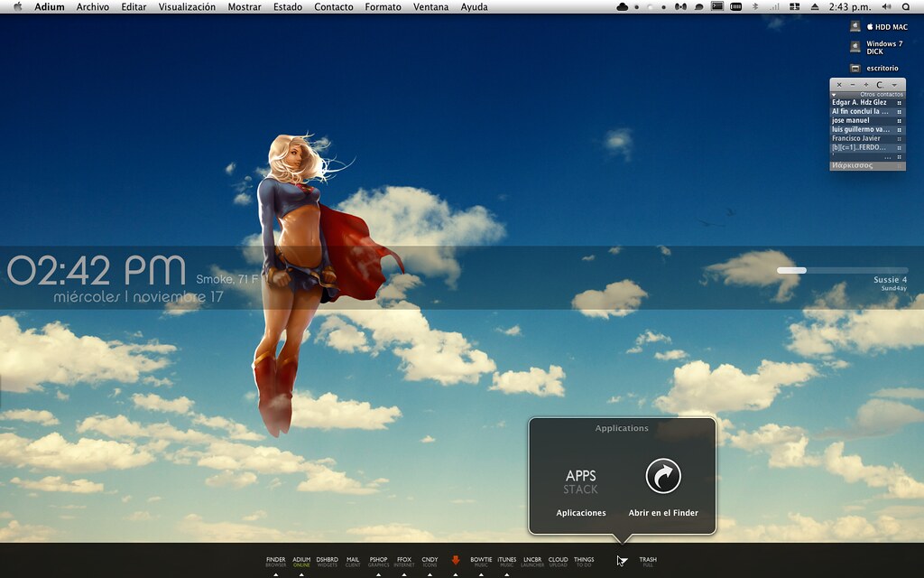Viewport: 924px width, 578px height.
Task: Click the eject icon in the menu bar
Action: pos(815,7)
